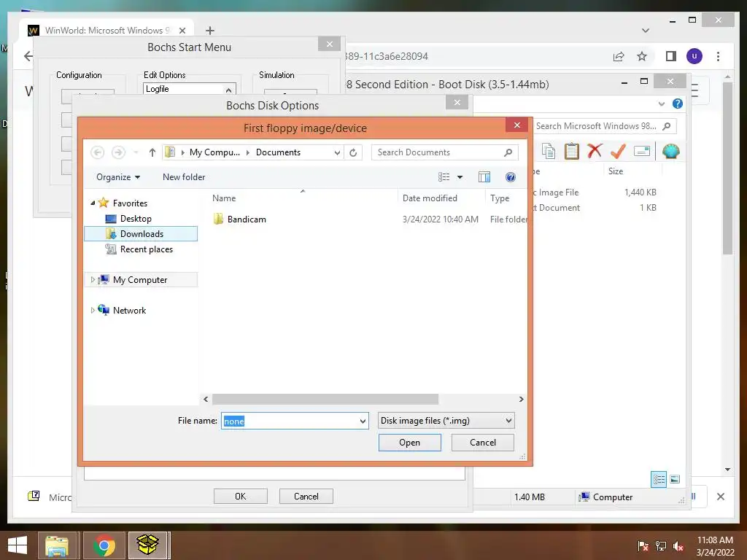The image size is (747, 560).
Task: Switch archive window to large icons view
Action: point(675,480)
